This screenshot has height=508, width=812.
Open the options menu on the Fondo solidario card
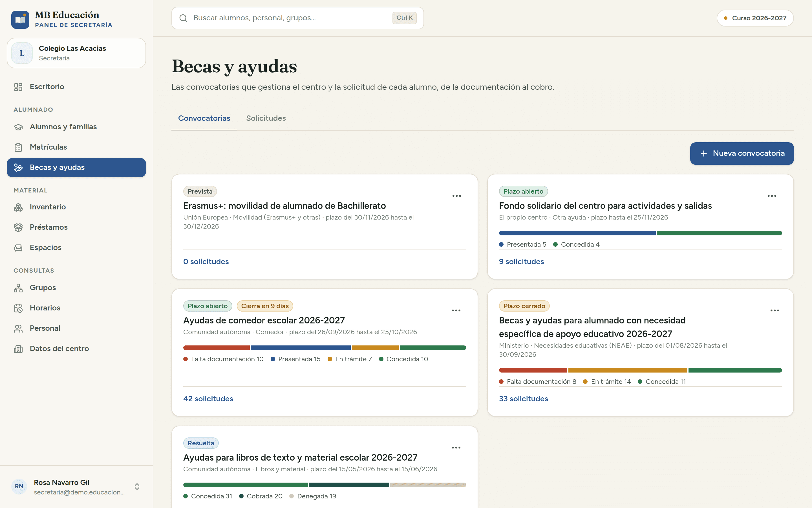pos(772,196)
